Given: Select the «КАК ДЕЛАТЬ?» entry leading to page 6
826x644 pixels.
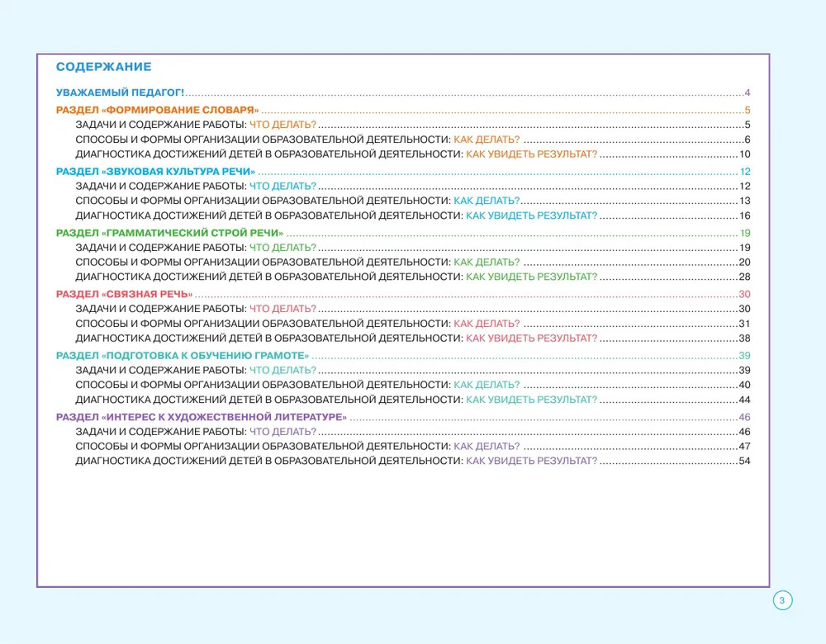Looking at the screenshot, I should coord(487,140).
